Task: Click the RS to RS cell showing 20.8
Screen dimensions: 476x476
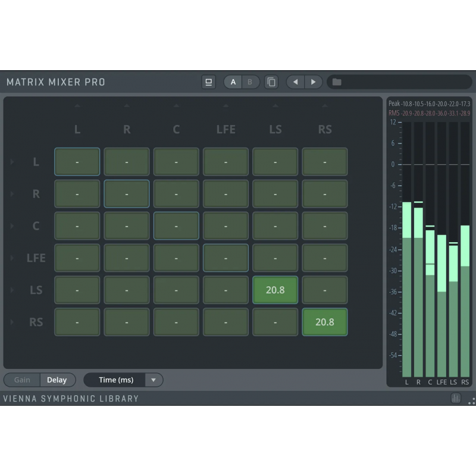Action: (324, 322)
